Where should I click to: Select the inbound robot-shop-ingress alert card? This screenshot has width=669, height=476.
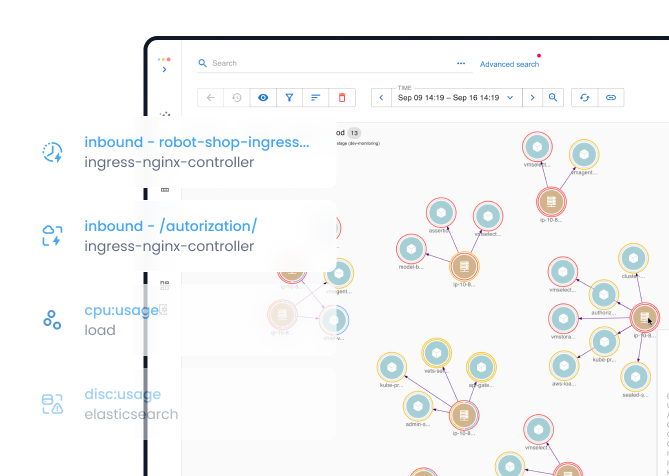pyautogui.click(x=176, y=152)
